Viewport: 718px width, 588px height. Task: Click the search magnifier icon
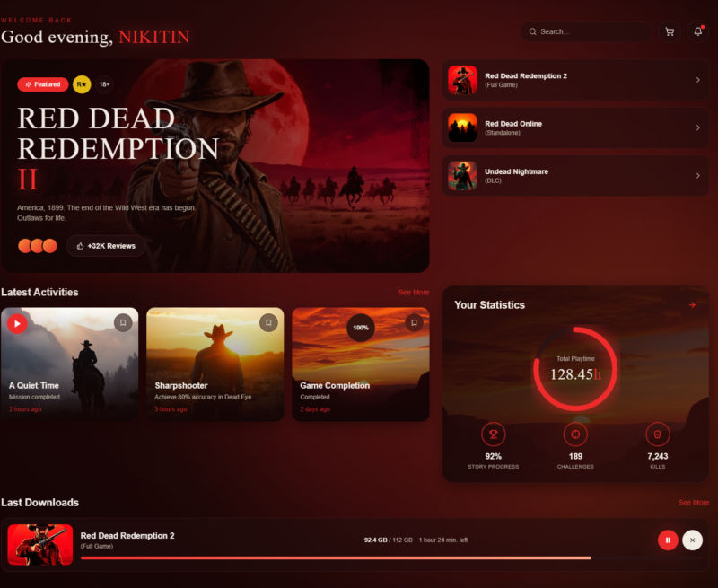(532, 31)
